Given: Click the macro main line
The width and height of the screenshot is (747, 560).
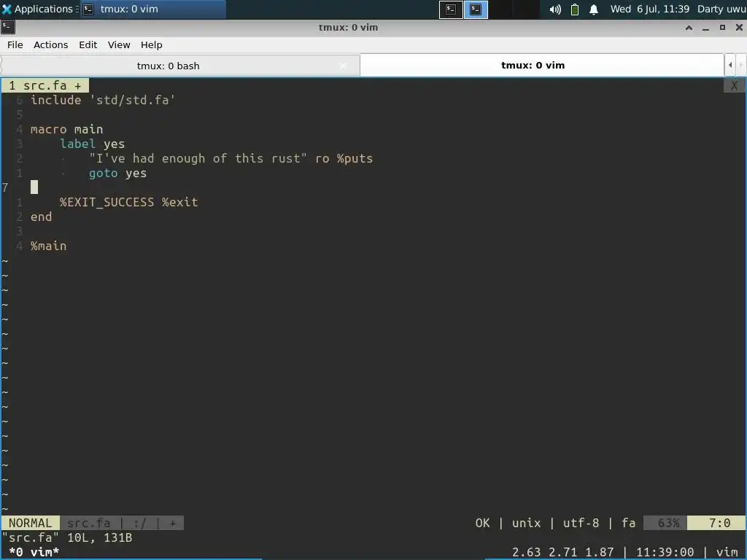Looking at the screenshot, I should tap(66, 129).
